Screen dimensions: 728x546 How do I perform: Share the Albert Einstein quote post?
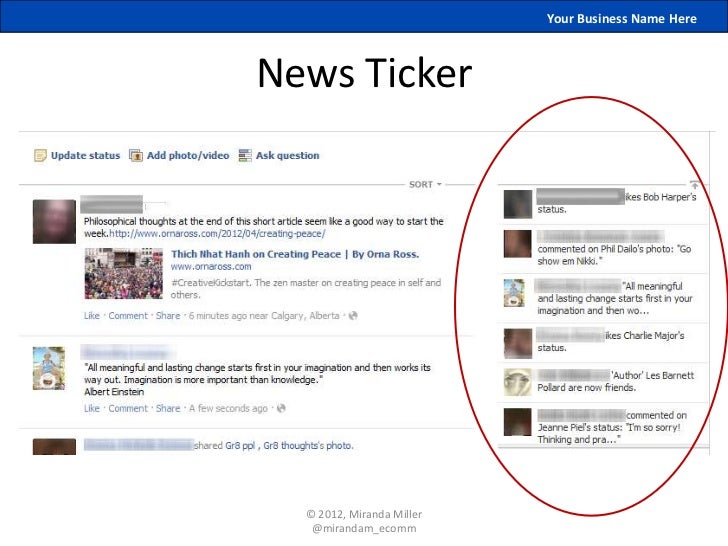pyautogui.click(x=168, y=408)
